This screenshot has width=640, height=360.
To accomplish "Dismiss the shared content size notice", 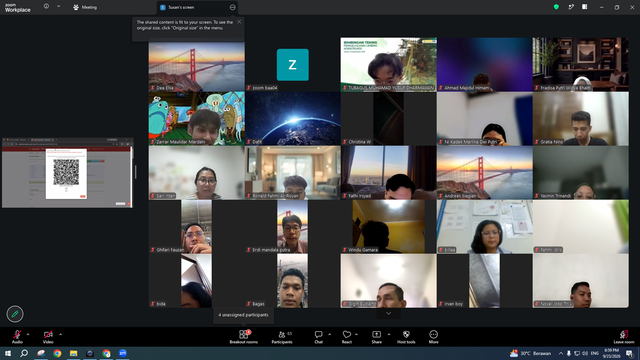I will tap(239, 22).
